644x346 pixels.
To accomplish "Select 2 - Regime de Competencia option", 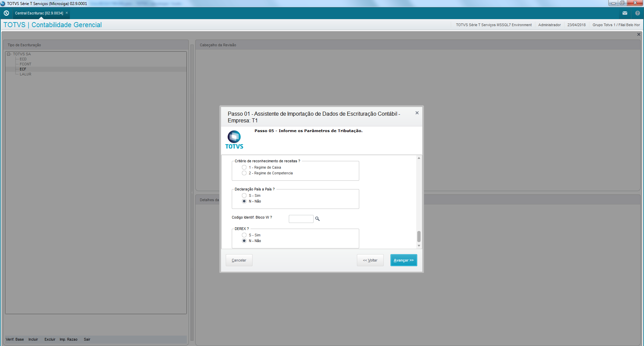I will (x=244, y=173).
